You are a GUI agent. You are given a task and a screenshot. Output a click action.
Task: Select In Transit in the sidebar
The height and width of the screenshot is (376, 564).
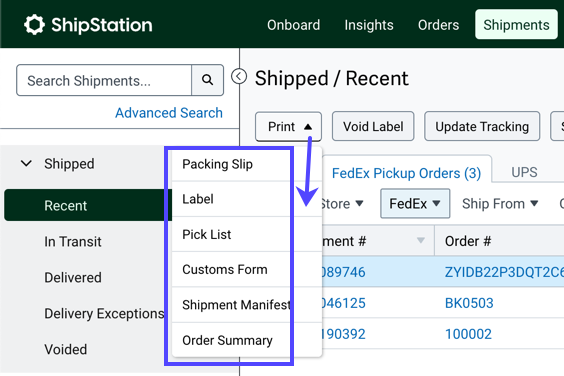pos(73,241)
